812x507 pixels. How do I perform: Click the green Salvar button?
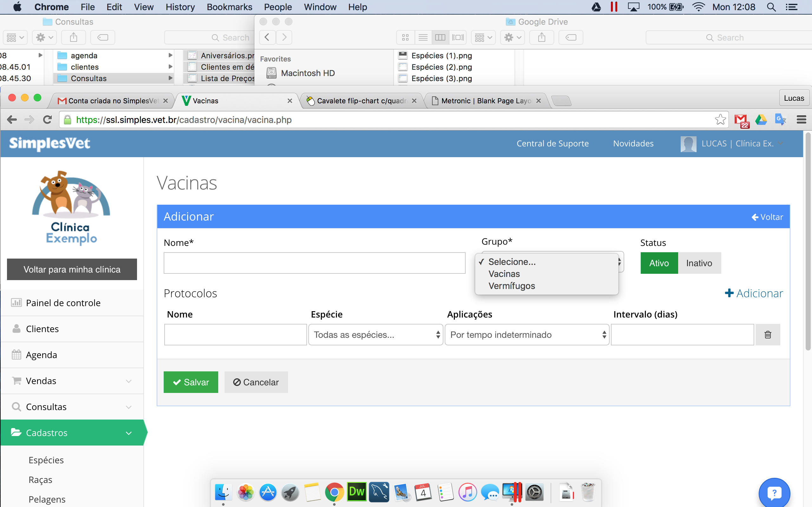coord(191,382)
